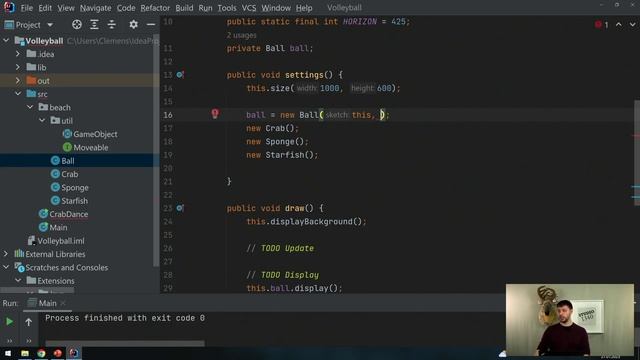Collapse the Extensions folder
This screenshot has width=640, height=360.
pyautogui.click(x=18, y=280)
